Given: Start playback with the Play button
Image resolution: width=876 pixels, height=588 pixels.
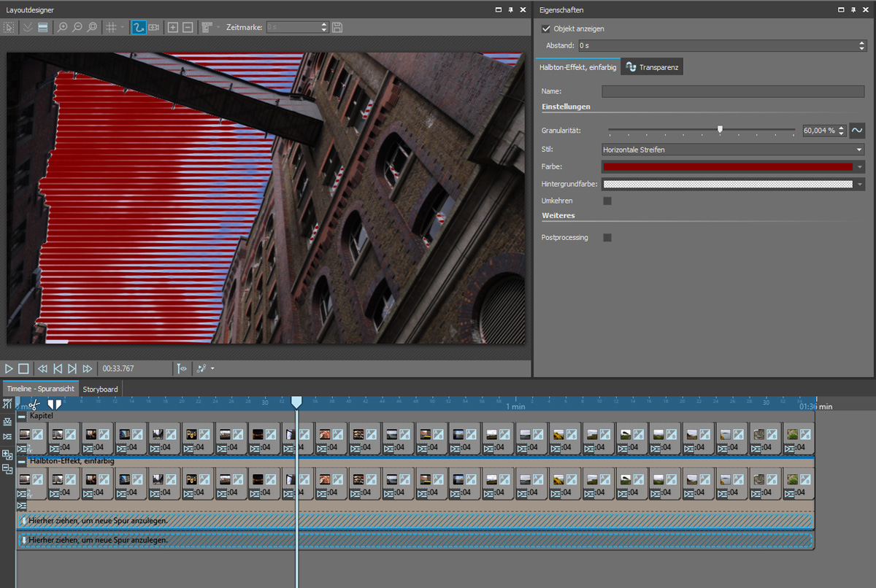Looking at the screenshot, I should pyautogui.click(x=9, y=368).
